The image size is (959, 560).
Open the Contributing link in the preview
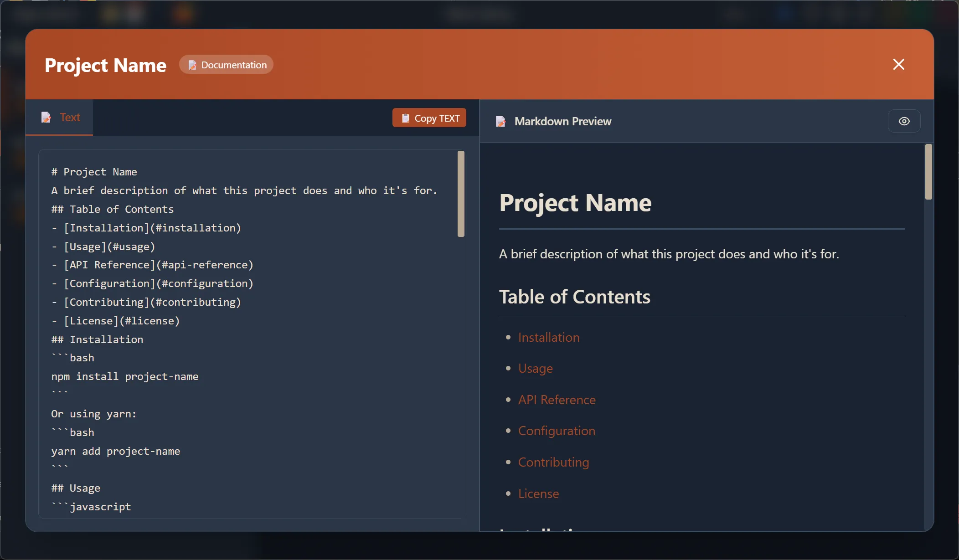(x=553, y=462)
